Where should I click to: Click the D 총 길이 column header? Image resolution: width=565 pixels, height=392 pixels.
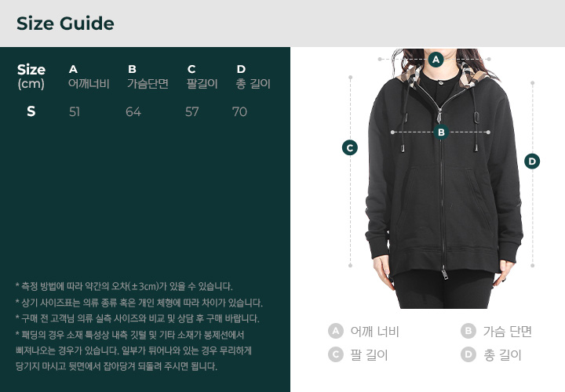point(253,77)
